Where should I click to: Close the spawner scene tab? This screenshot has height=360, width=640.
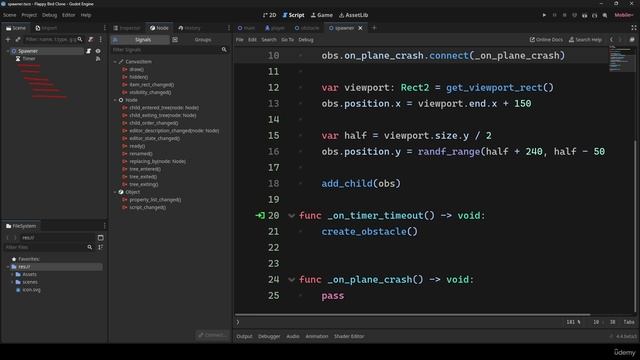click(360, 28)
